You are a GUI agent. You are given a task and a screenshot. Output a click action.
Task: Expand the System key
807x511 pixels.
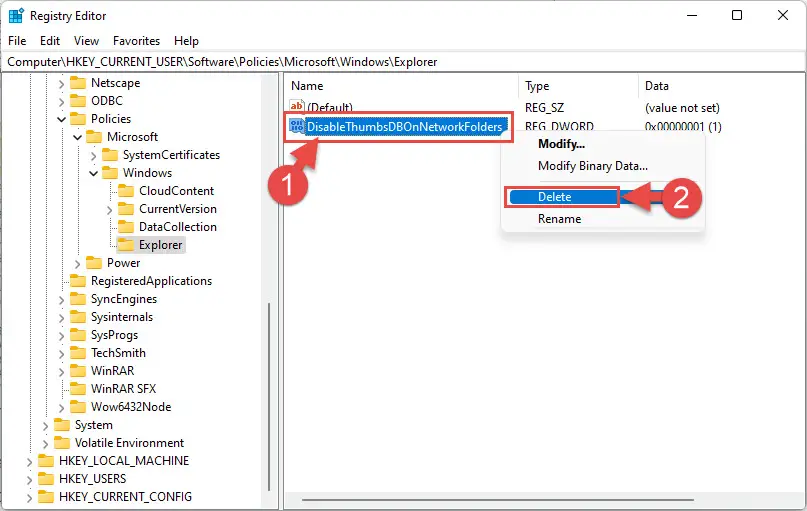click(x=45, y=426)
